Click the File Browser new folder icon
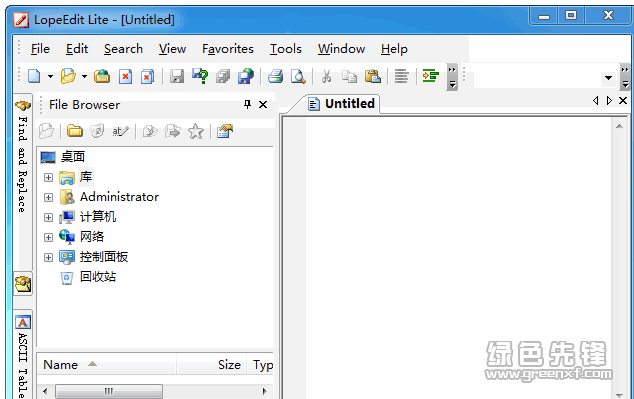The image size is (634, 399). 75,131
